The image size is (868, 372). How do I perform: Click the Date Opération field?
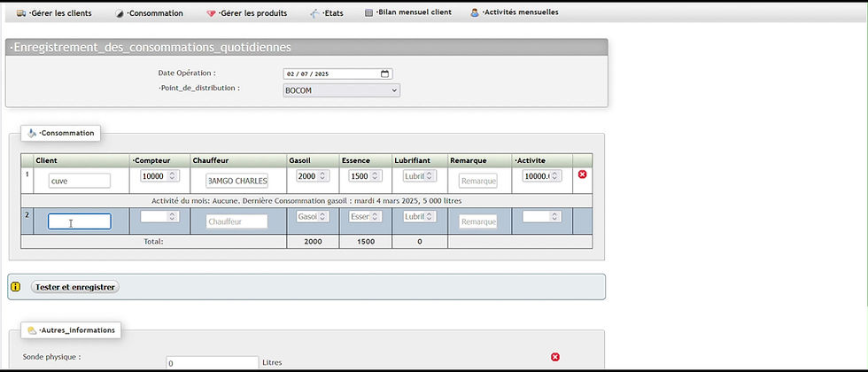pyautogui.click(x=337, y=74)
